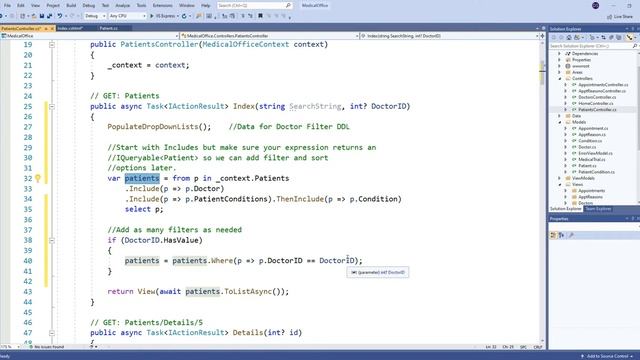Viewport: 640px width, 360px height.
Task: Click the search magnifier icon in title bar
Action: [x=288, y=6]
